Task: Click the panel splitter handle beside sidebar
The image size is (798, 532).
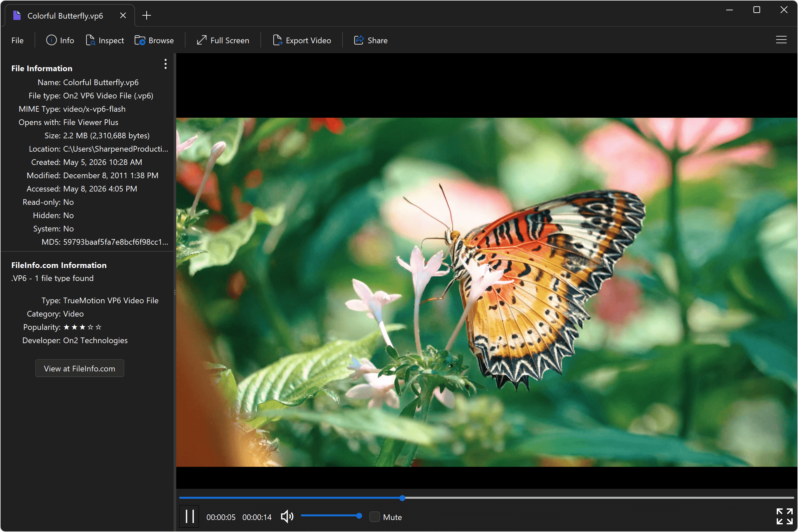Action: [x=175, y=292]
